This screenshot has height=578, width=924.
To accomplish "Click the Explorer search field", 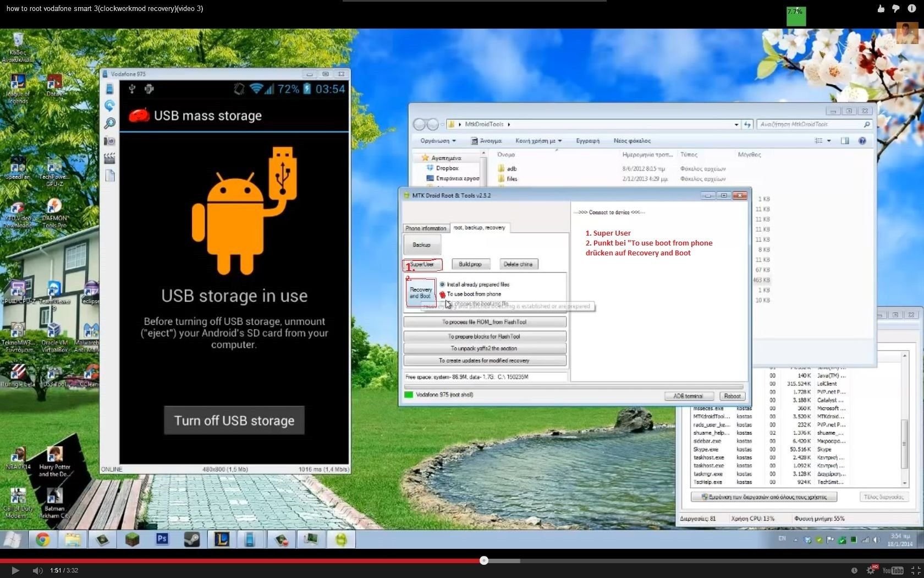I will point(815,124).
